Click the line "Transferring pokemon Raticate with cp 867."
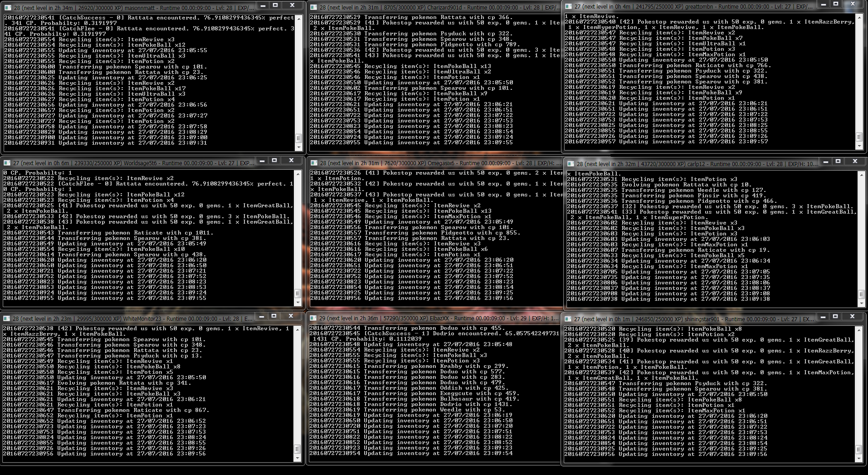 pos(106,410)
